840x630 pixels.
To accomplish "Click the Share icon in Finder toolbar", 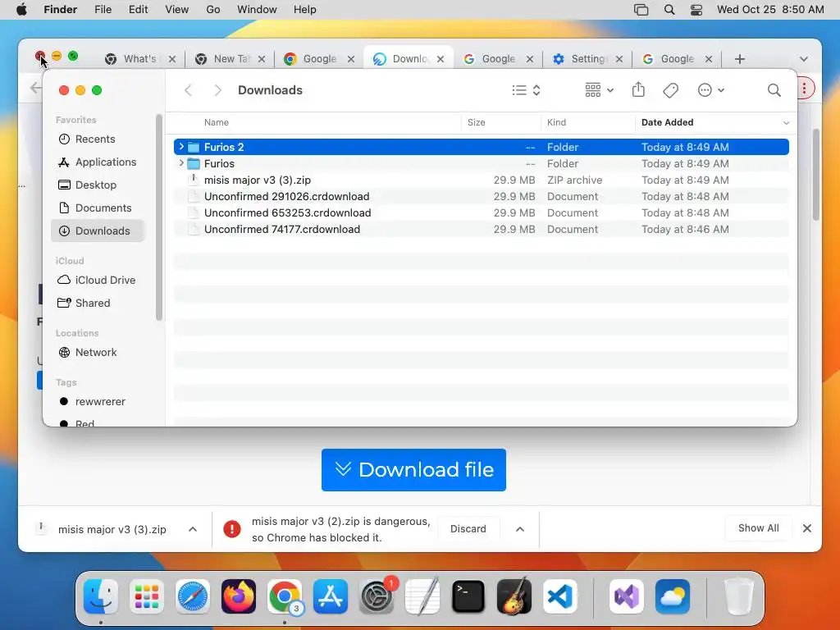I will (x=638, y=89).
